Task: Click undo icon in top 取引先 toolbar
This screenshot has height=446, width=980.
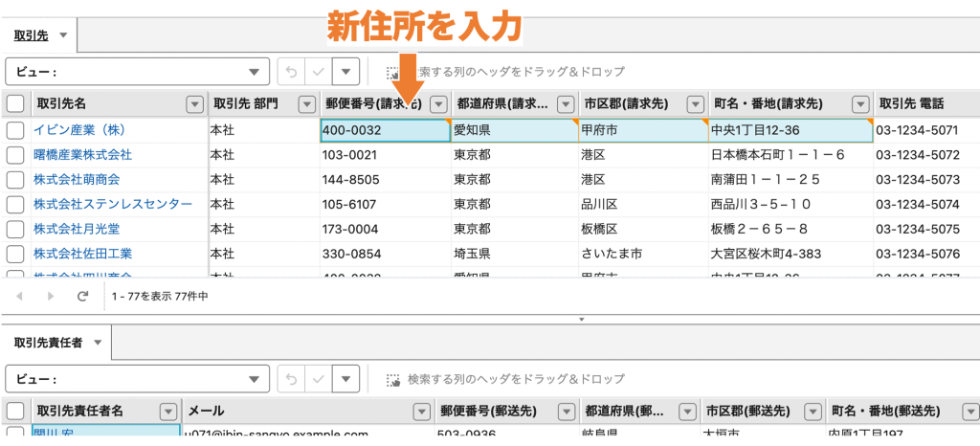Action: (292, 72)
